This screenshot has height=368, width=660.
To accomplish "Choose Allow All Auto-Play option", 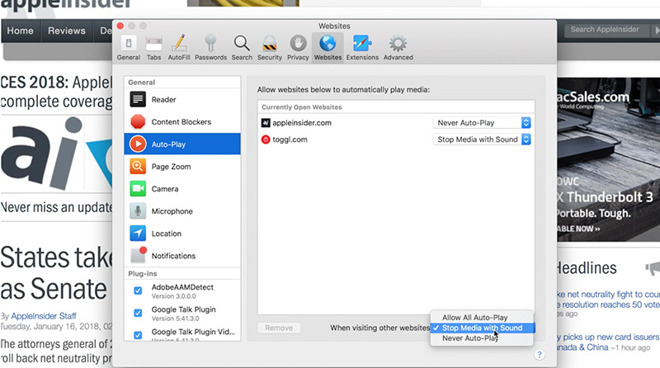I will pyautogui.click(x=482, y=317).
